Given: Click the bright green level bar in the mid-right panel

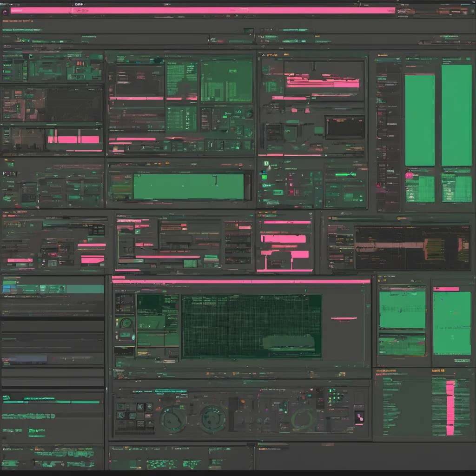Looking at the screenshot, I should 345,175.
